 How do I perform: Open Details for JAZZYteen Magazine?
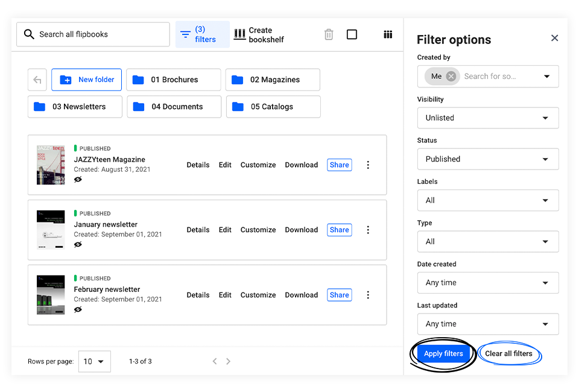pyautogui.click(x=198, y=165)
